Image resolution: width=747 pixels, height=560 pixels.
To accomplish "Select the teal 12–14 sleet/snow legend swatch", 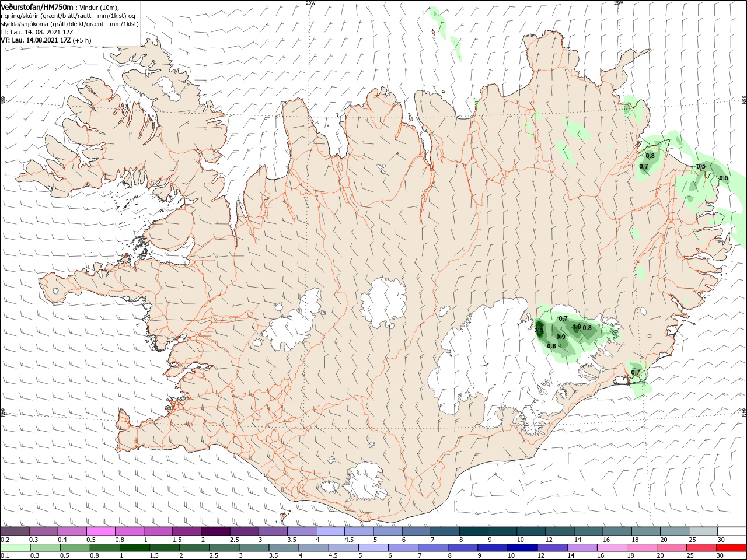I will coord(559,531).
